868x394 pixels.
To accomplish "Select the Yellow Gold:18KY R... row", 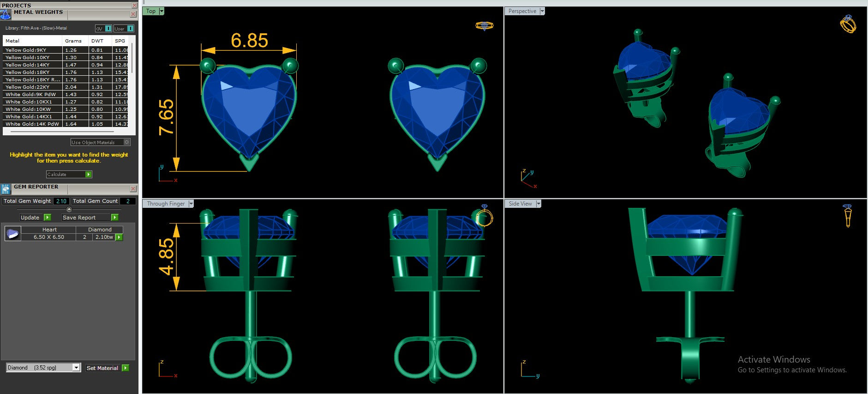I will pyautogui.click(x=66, y=79).
